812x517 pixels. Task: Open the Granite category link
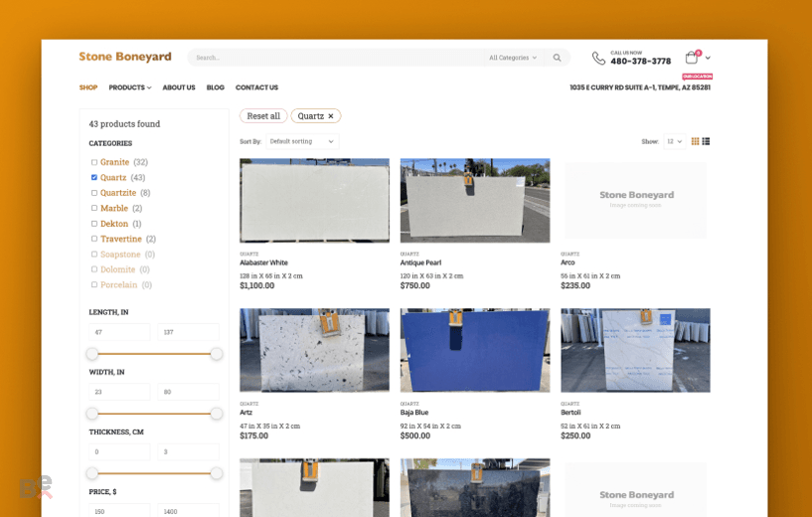[115, 162]
